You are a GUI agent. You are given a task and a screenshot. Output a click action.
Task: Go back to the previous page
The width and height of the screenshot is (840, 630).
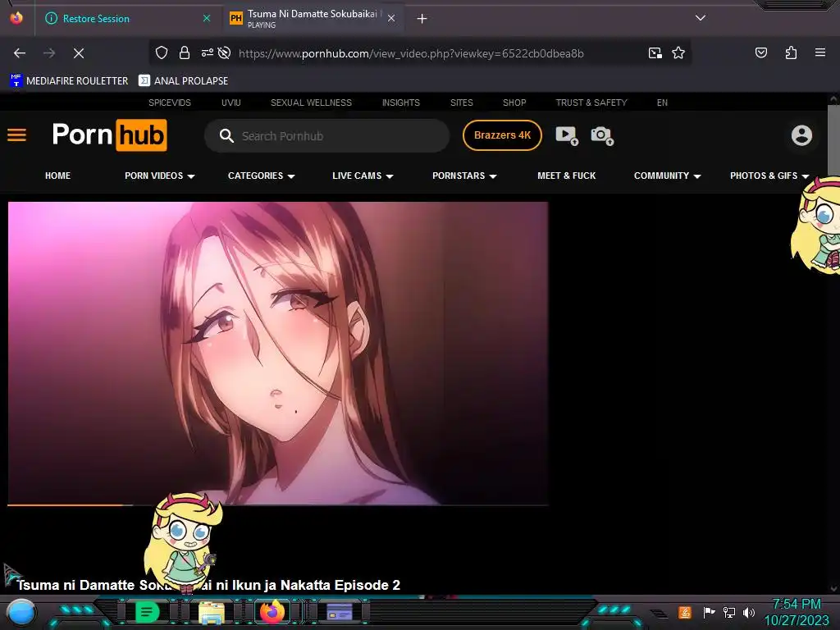click(20, 53)
